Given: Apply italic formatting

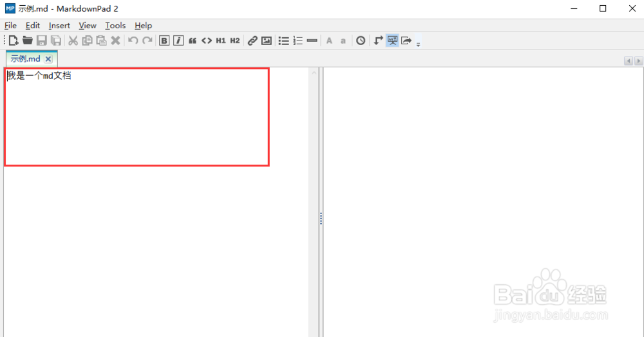Looking at the screenshot, I should pos(178,41).
